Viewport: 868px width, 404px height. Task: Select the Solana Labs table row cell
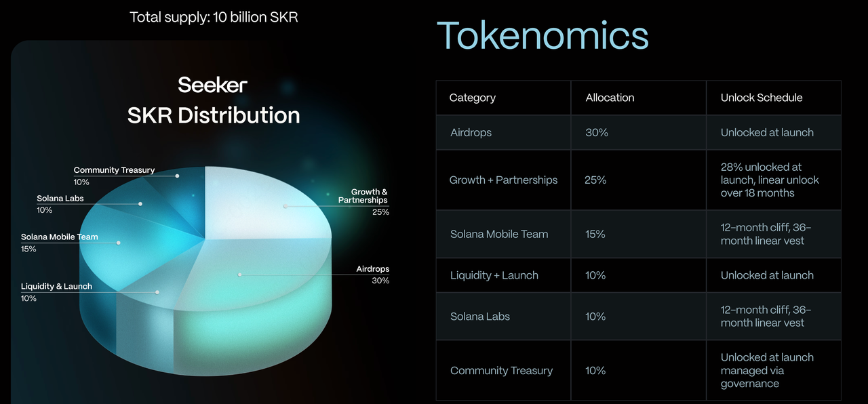480,317
